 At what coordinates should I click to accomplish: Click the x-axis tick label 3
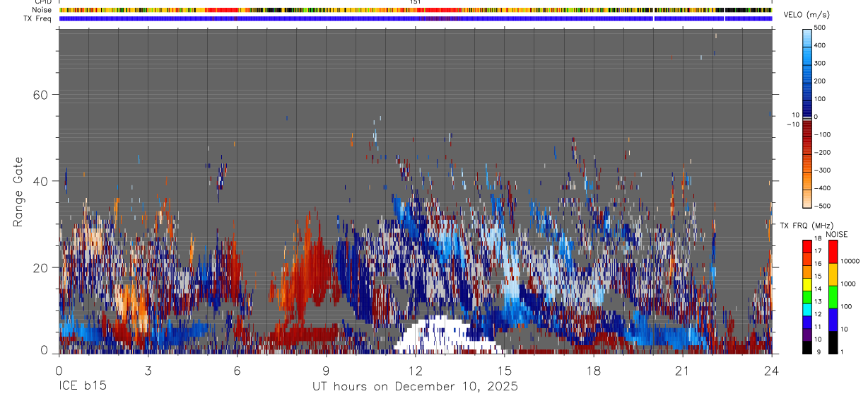[148, 370]
